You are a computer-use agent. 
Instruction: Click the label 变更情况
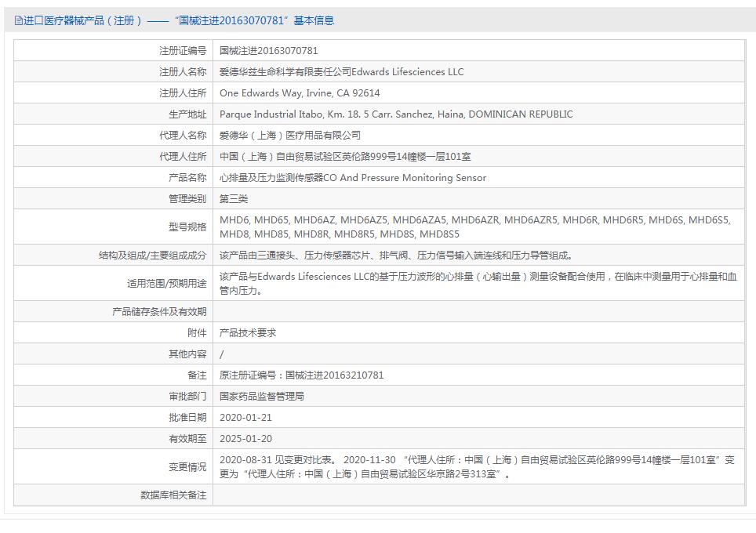187,467
